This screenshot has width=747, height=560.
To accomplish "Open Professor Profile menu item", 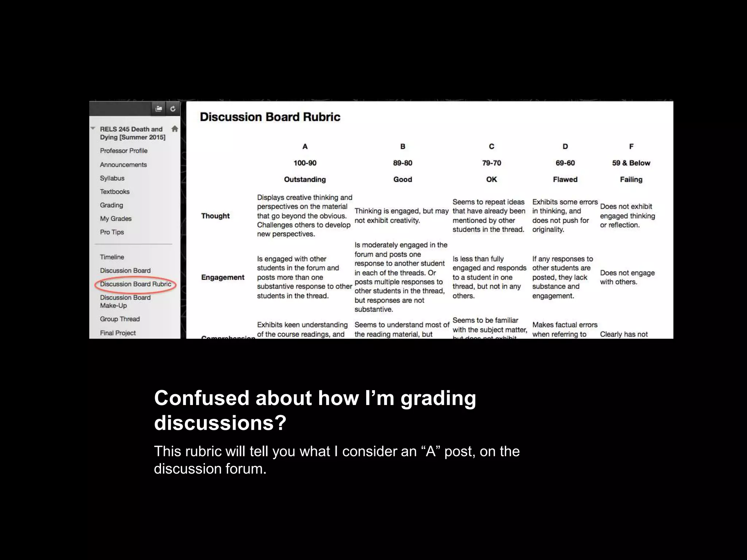I will click(124, 151).
